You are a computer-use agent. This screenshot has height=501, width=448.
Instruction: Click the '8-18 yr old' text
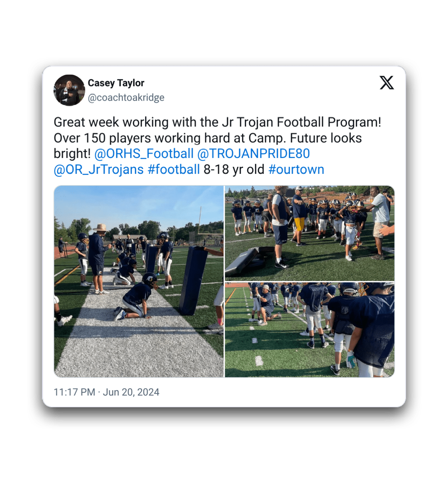(x=234, y=170)
